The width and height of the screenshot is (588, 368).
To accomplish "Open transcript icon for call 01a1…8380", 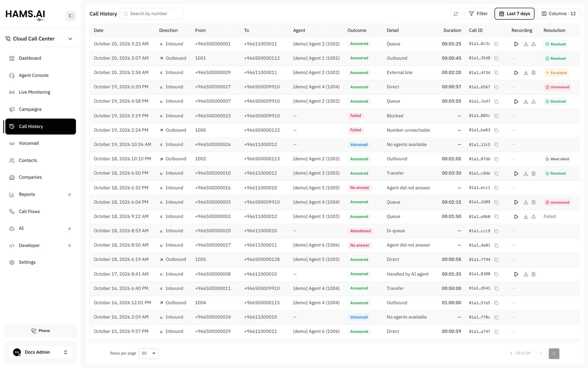I will pos(534,274).
